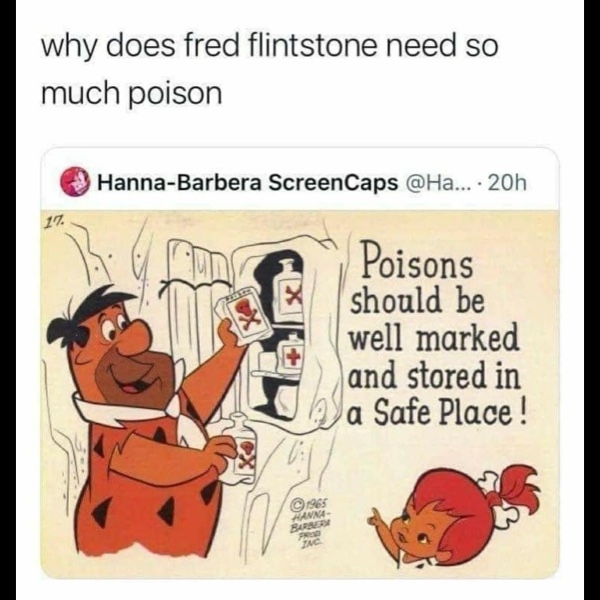Click the X-marked bottle on top shelf
Image resolution: width=600 pixels, height=600 pixels.
pos(289,294)
